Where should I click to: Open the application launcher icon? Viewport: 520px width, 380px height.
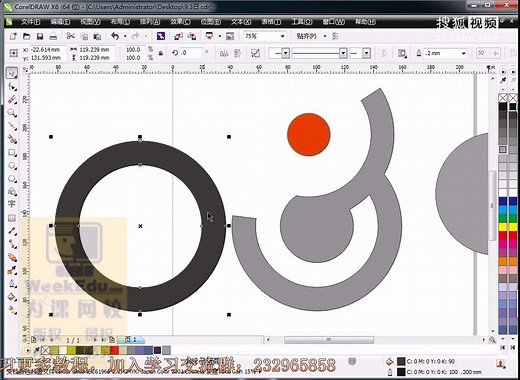click(209, 36)
